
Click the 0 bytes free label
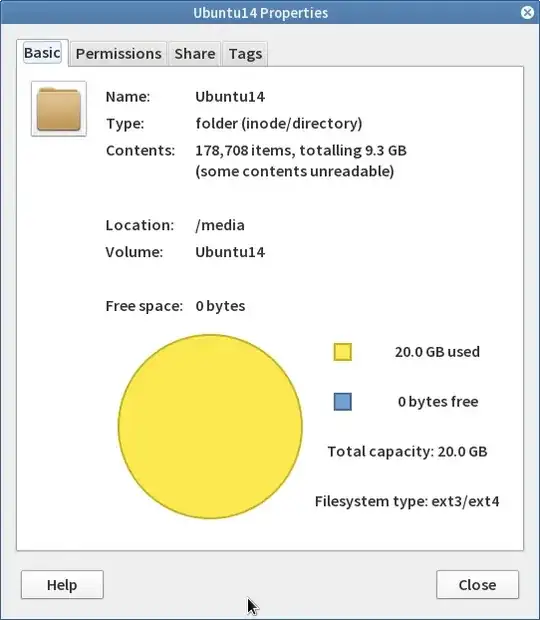click(x=438, y=402)
